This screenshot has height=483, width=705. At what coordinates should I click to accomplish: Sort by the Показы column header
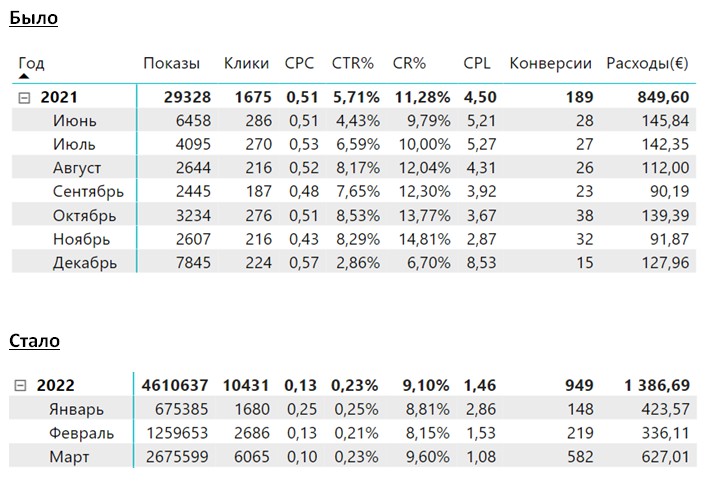point(171,63)
